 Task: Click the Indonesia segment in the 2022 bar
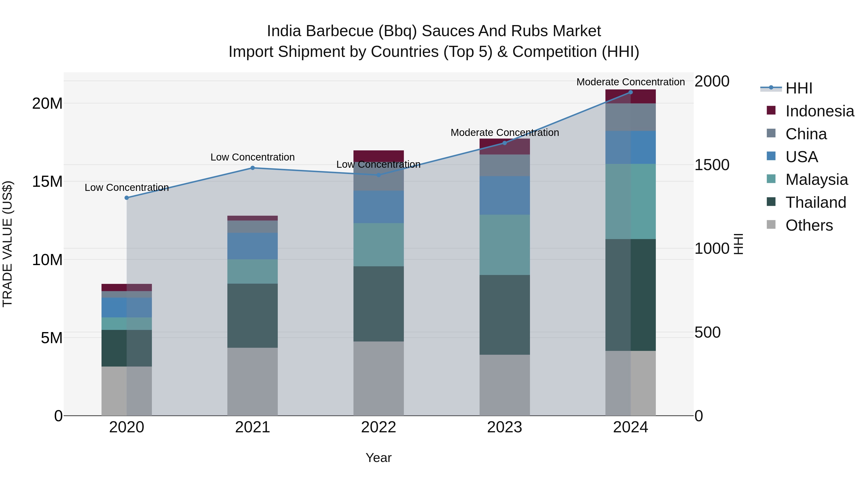378,156
